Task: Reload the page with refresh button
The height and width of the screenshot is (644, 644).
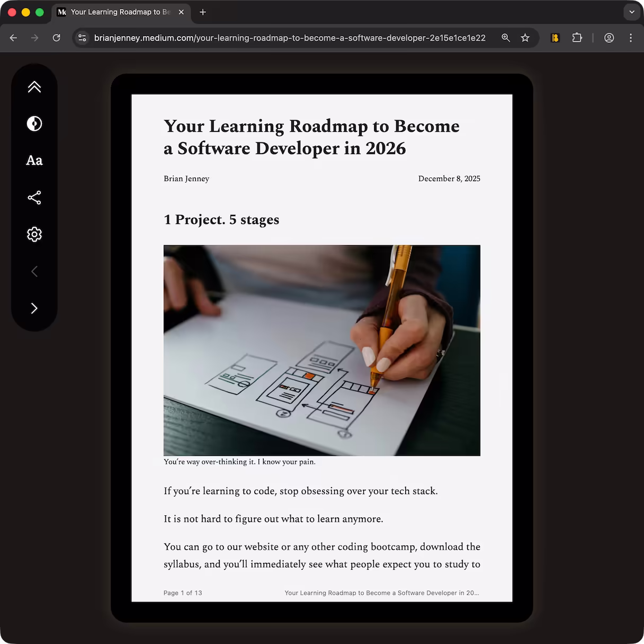Action: click(x=56, y=38)
